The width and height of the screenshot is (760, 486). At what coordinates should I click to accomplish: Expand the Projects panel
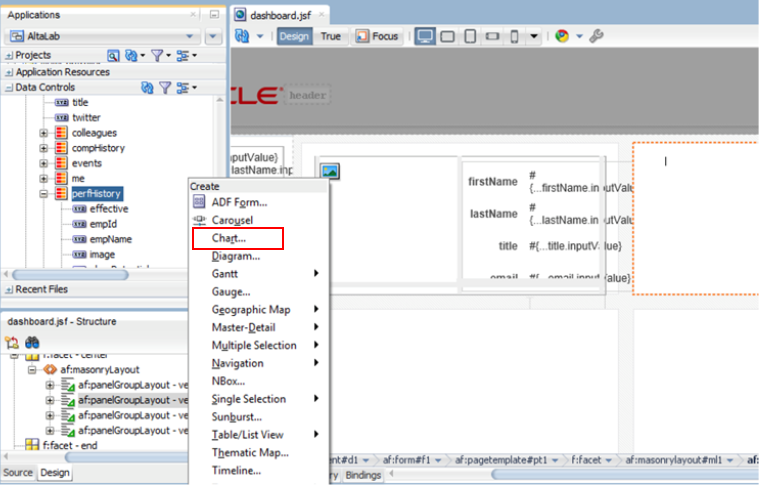9,56
